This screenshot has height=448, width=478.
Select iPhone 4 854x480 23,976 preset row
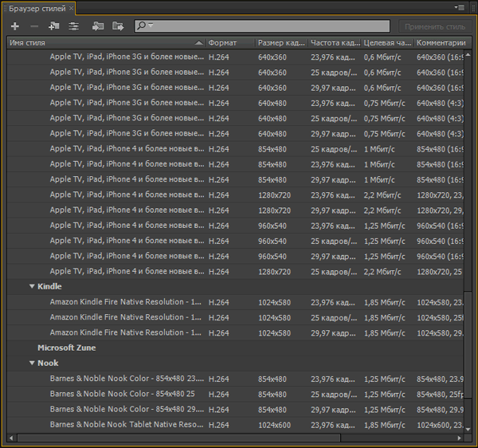235,164
